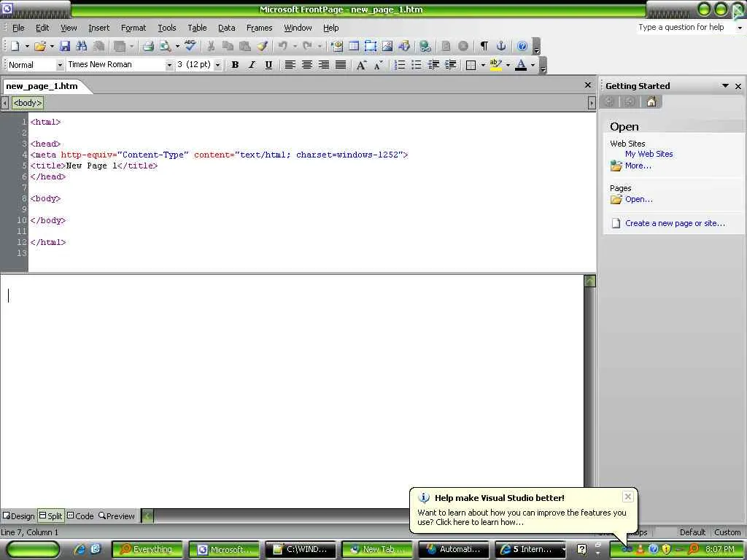The width and height of the screenshot is (747, 560).
Task: Toggle numbered list
Action: tap(400, 65)
